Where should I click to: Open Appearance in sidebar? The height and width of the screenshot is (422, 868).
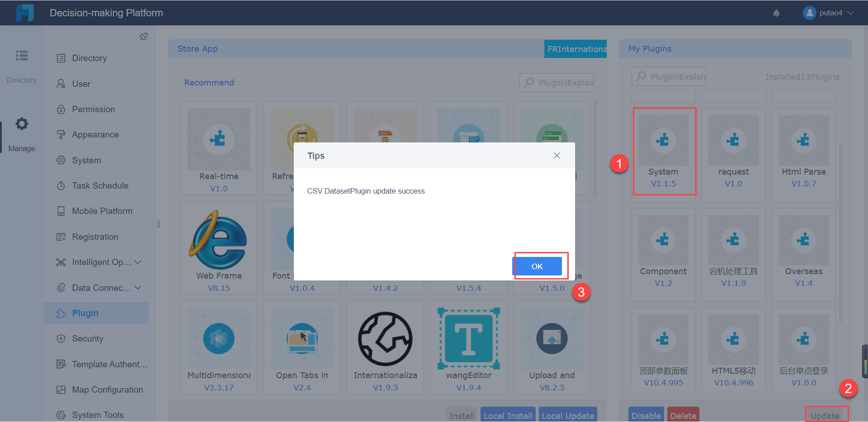(96, 135)
